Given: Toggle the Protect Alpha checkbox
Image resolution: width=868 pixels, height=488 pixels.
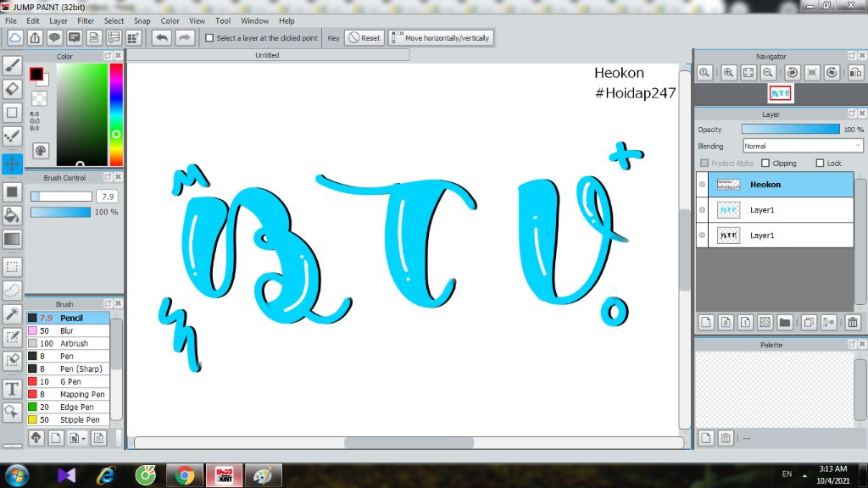Looking at the screenshot, I should [x=704, y=164].
